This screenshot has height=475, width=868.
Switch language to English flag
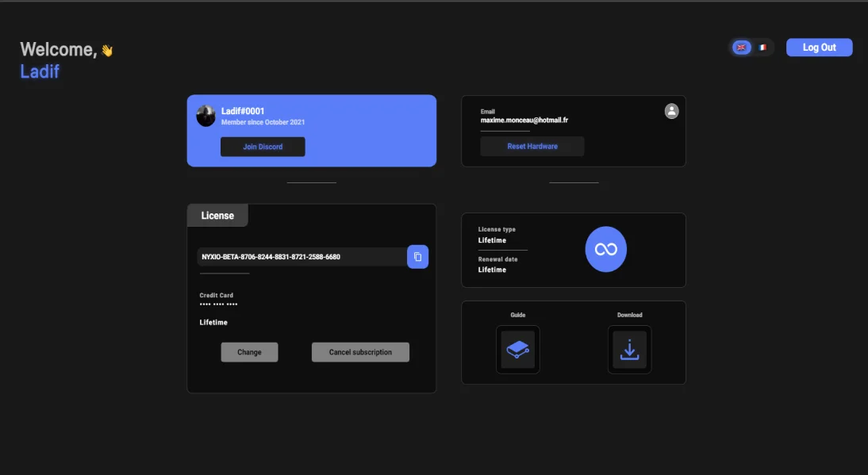point(741,48)
